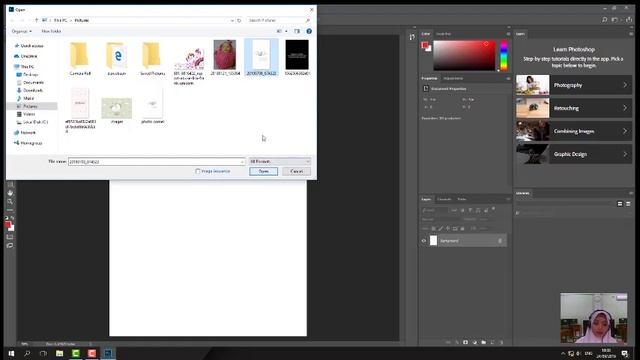Click the File name input field

pyautogui.click(x=157, y=162)
